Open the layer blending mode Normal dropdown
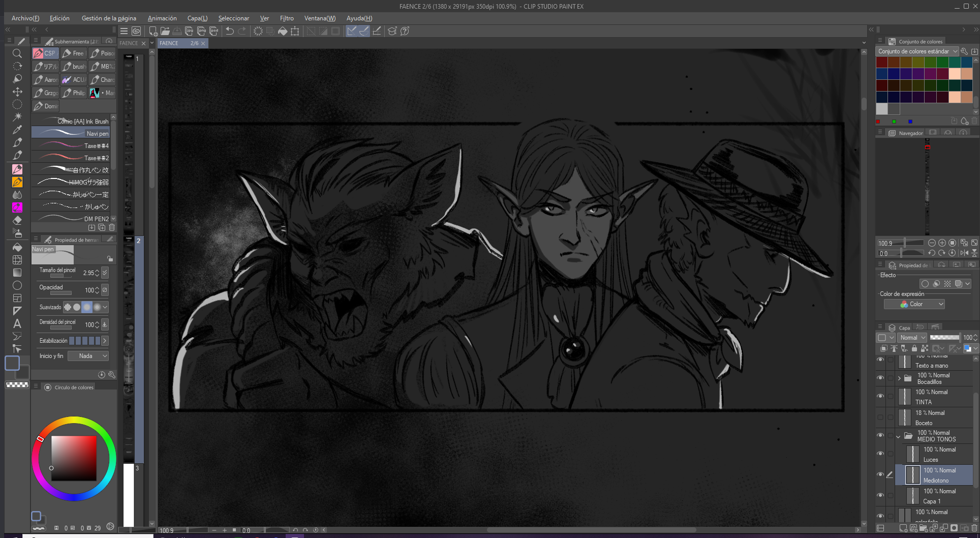 [x=912, y=338]
